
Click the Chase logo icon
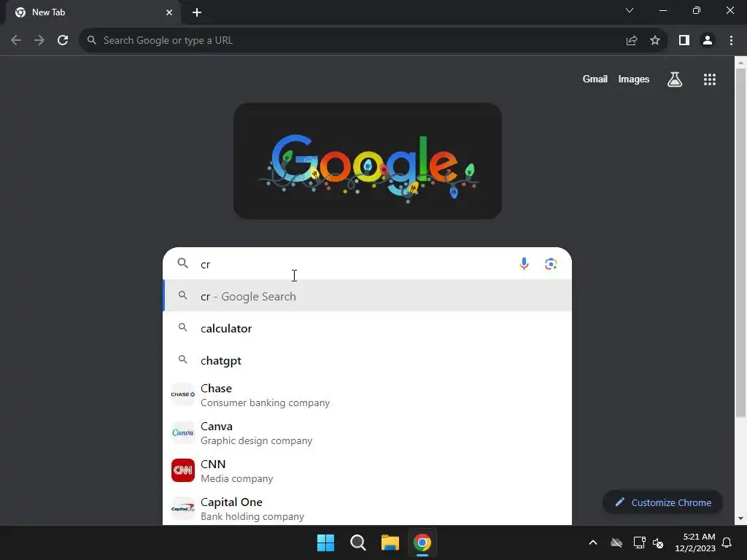coord(183,394)
